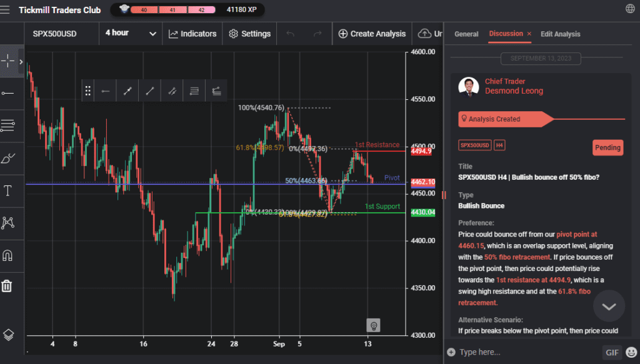
Task: Choose parallel horizontal lines tool
Action: [194, 91]
